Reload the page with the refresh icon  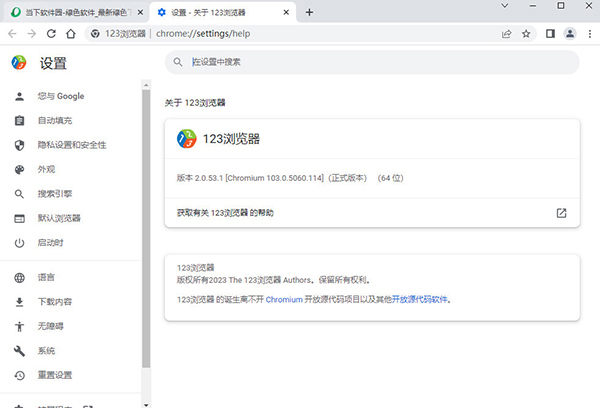coord(51,33)
